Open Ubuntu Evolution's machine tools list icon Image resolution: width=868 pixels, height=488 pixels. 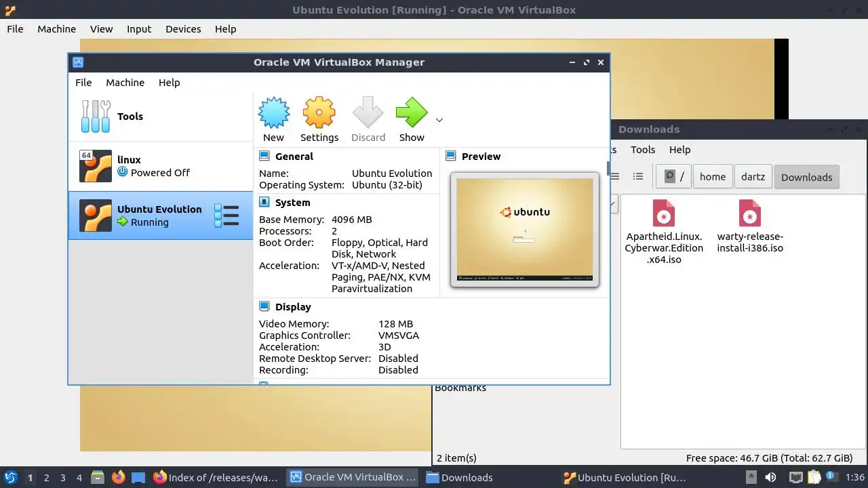226,216
